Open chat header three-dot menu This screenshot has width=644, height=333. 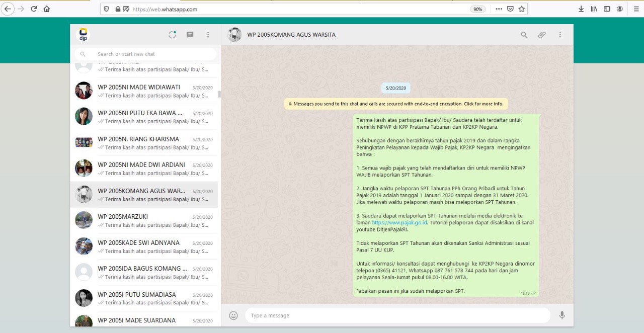coord(560,35)
